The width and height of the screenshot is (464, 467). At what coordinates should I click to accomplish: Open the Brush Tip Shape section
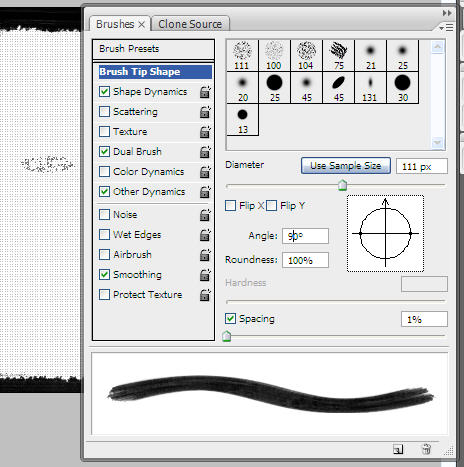[155, 72]
